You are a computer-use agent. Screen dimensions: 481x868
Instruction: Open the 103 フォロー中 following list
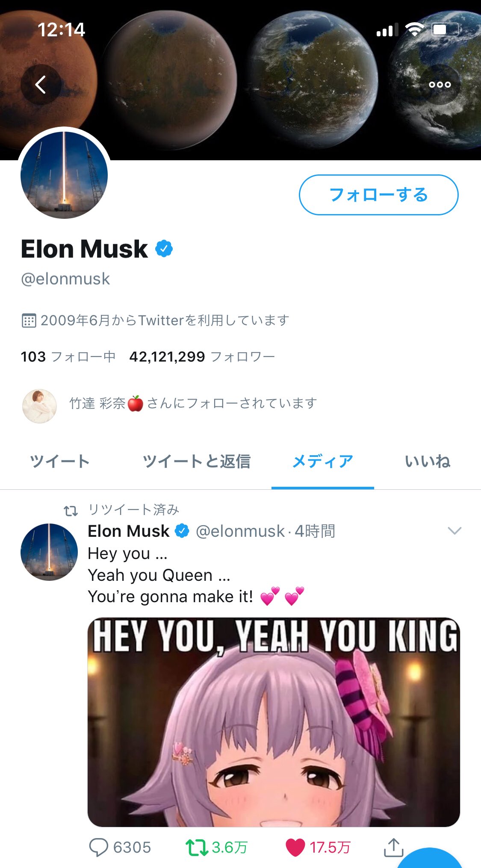click(x=68, y=356)
